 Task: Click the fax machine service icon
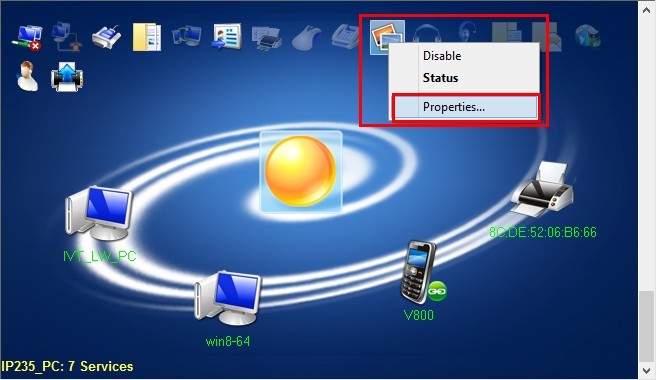click(346, 37)
